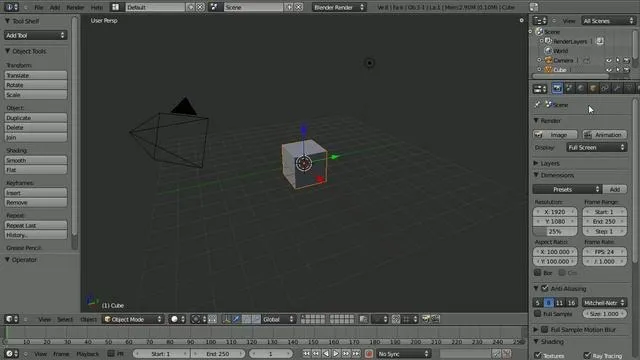Viewport: 640px width, 360px height.
Task: Select the Modifiers wrench tab icon
Action: pos(617,88)
